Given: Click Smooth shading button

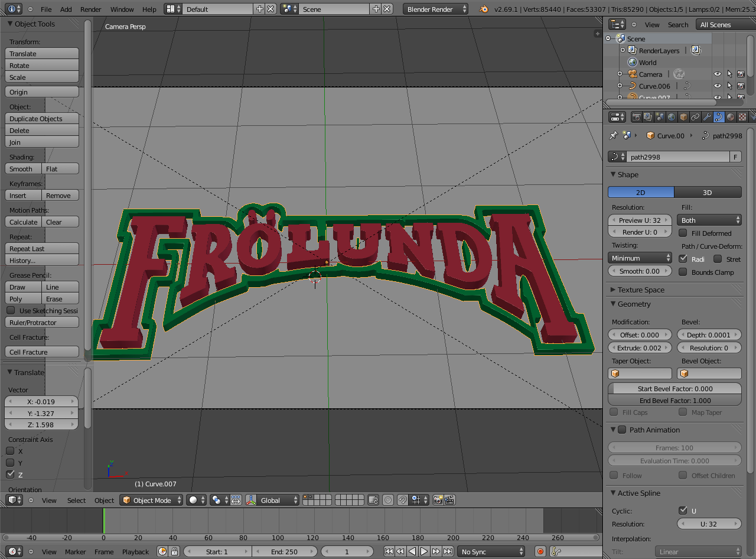Looking at the screenshot, I should click(24, 168).
